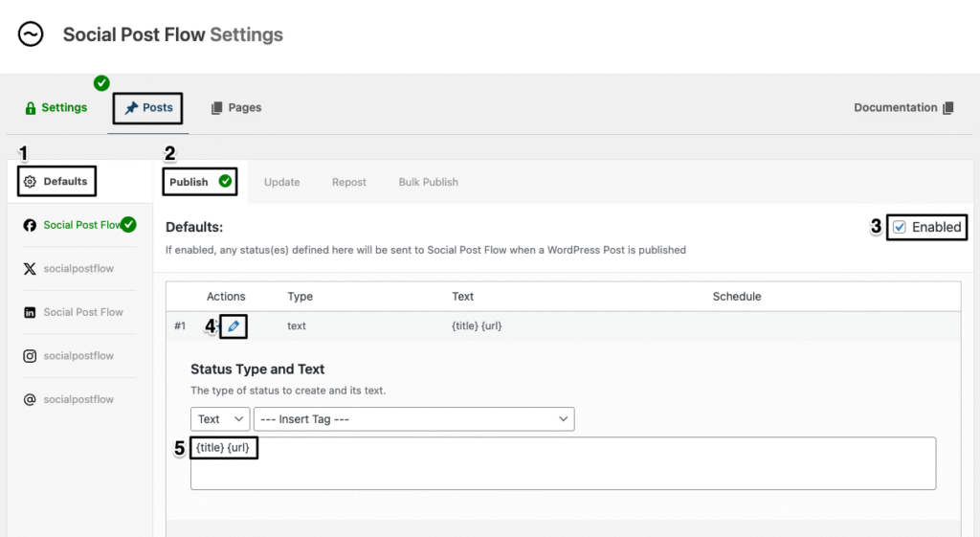This screenshot has height=537, width=980.
Task: Toggle the Enabled checkbox
Action: click(x=900, y=227)
